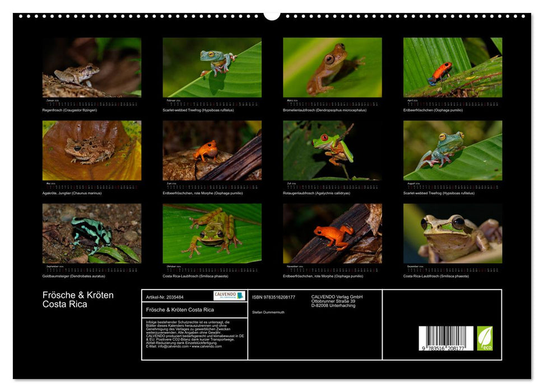Viewport: 544px width, 392px height.
Task: Select the Goldbaumsteiger green-black frog photo
Action: tap(92, 234)
